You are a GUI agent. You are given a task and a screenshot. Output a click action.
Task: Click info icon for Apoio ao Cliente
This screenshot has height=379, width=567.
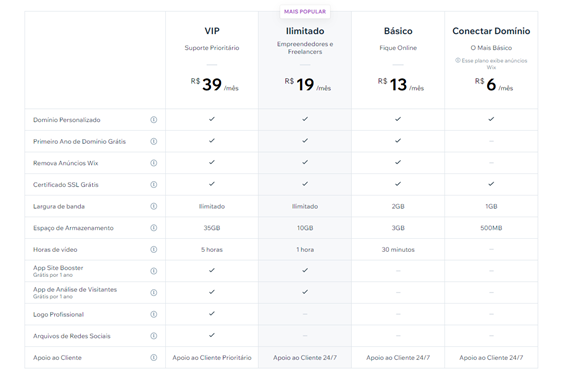click(154, 358)
